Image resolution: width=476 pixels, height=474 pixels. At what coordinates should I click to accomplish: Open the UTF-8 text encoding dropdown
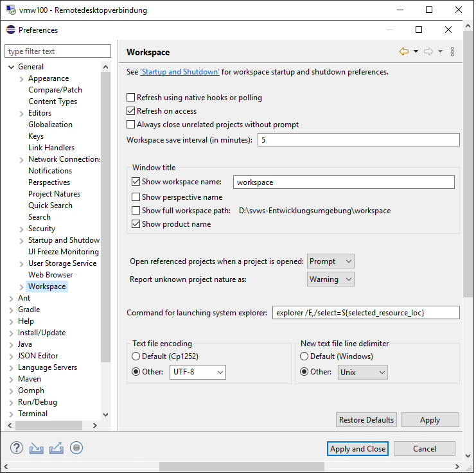point(197,372)
